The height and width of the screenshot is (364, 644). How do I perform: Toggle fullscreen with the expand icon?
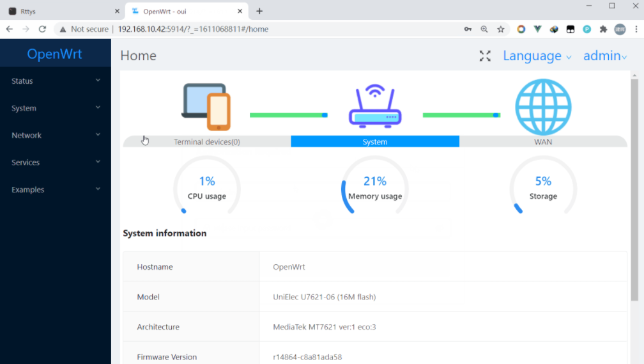485,56
